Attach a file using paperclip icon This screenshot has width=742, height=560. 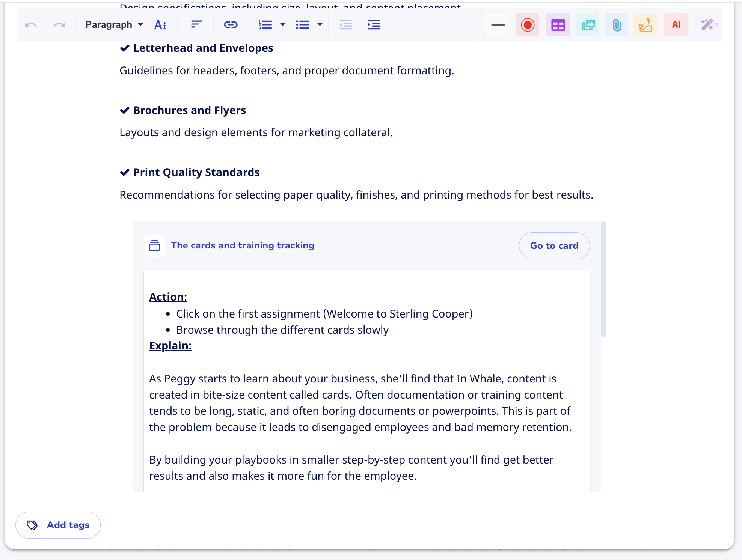click(617, 25)
